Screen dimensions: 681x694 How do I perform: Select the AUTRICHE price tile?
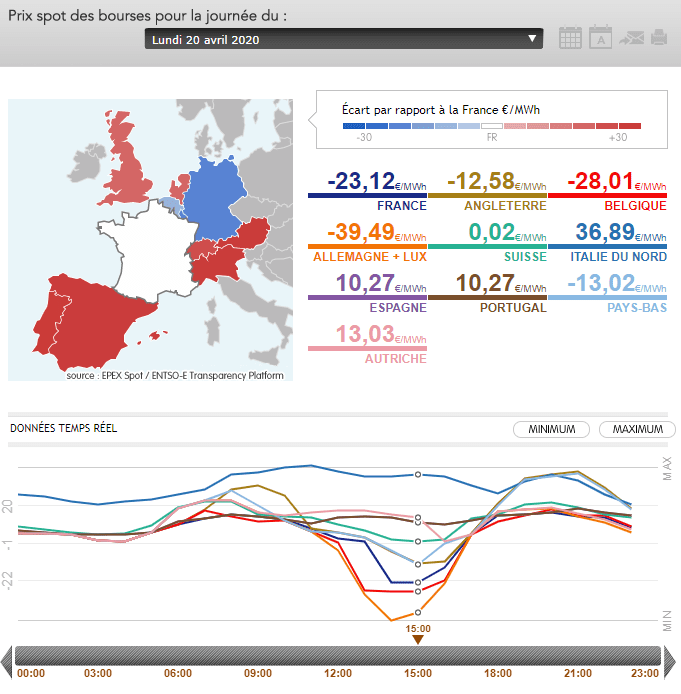(368, 343)
